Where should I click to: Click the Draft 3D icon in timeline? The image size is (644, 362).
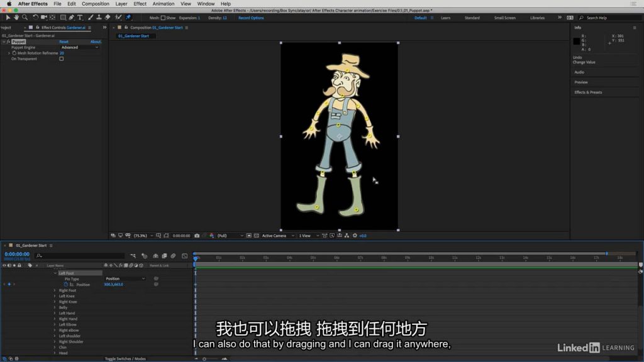[x=144, y=256]
